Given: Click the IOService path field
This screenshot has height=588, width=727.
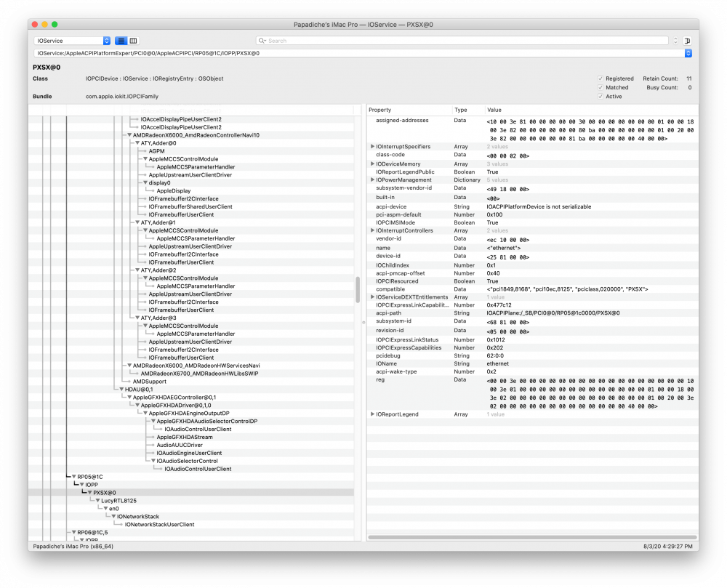Looking at the screenshot, I should [359, 53].
